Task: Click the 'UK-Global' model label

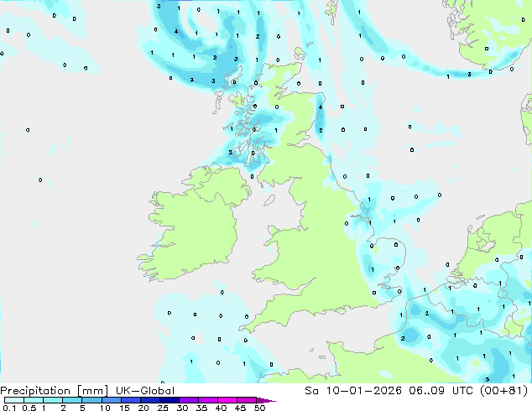Action: [x=145, y=391]
